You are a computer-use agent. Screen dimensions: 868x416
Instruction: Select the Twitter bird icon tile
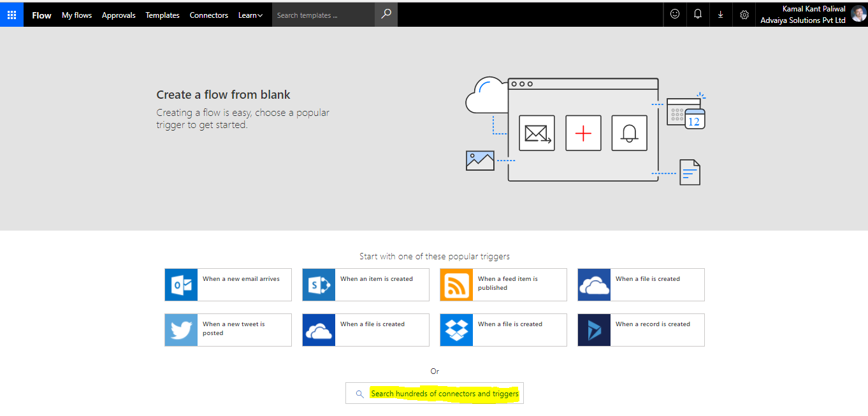(x=181, y=330)
